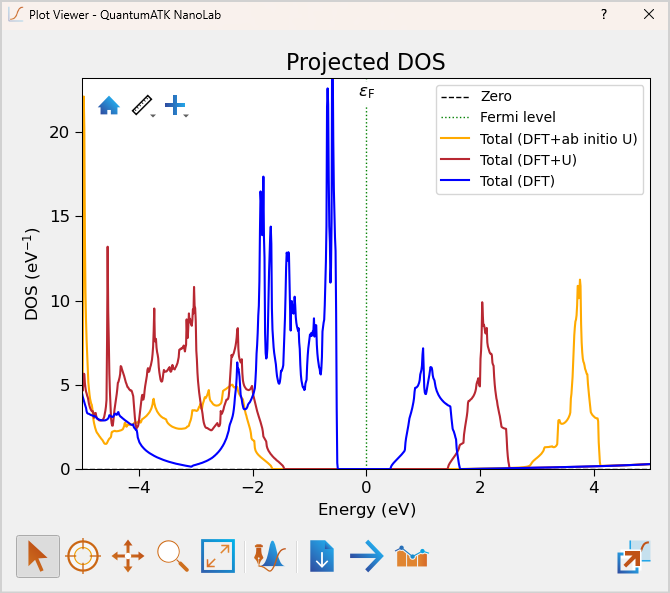670x593 pixels.
Task: Click the Fermi level legend entry
Action: [x=517, y=117]
